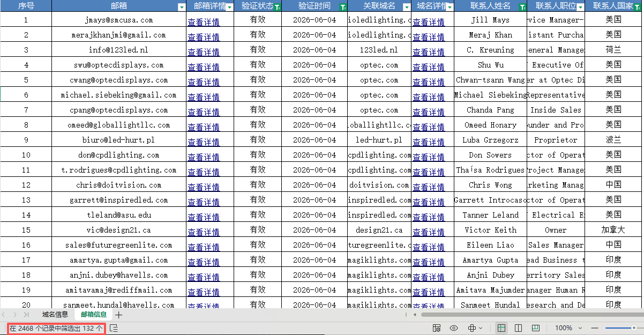This screenshot has width=644, height=335.
Task: Open filter dropdown on 邮箱 column
Action: click(181, 7)
